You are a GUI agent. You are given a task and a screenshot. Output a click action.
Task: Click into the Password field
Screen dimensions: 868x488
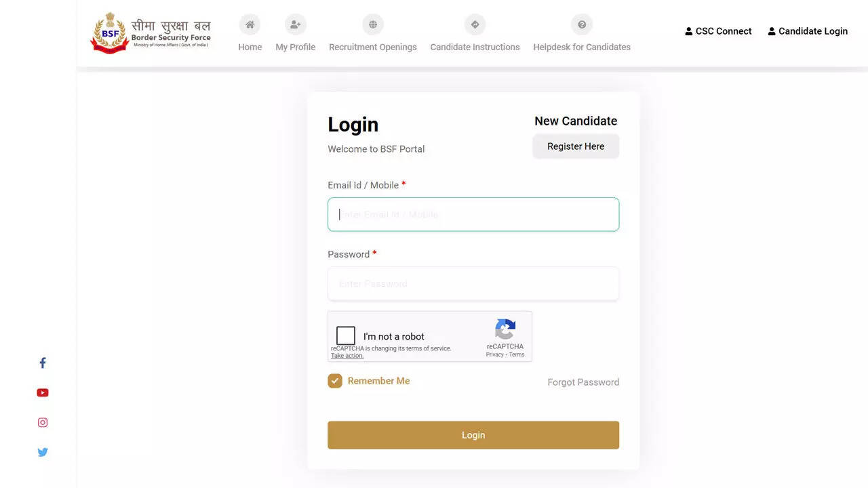point(473,284)
